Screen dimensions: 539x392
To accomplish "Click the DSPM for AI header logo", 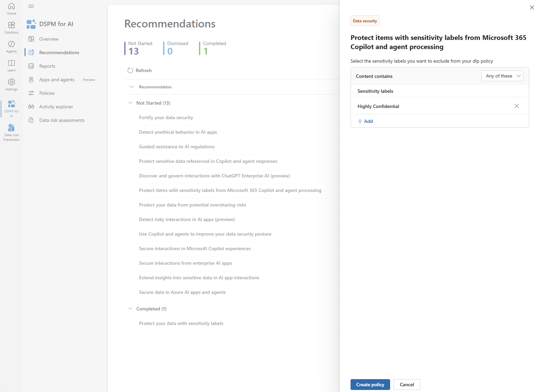I will (x=31, y=24).
